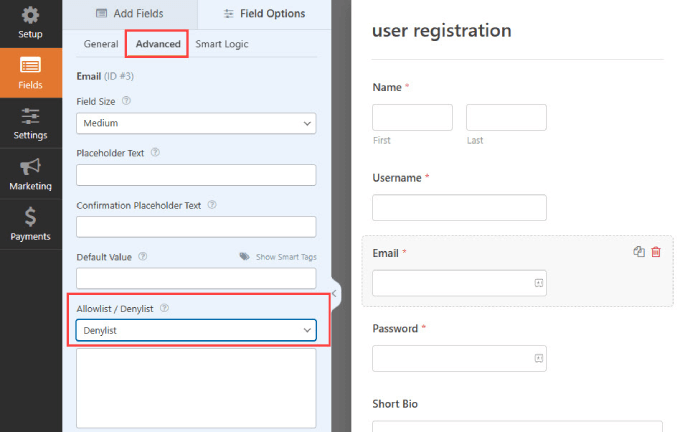
Task: Open the Settings sliders icon
Action: [30, 116]
